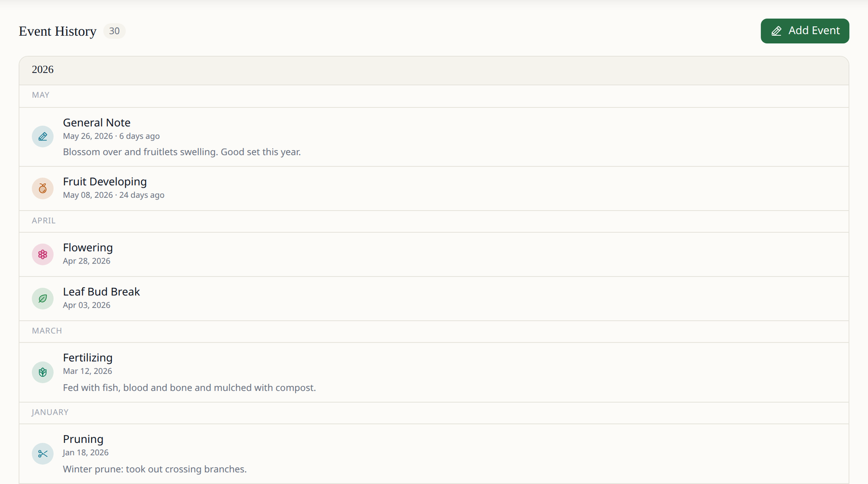Click the Flowering flower icon
The width and height of the screenshot is (868, 484).
tap(42, 255)
